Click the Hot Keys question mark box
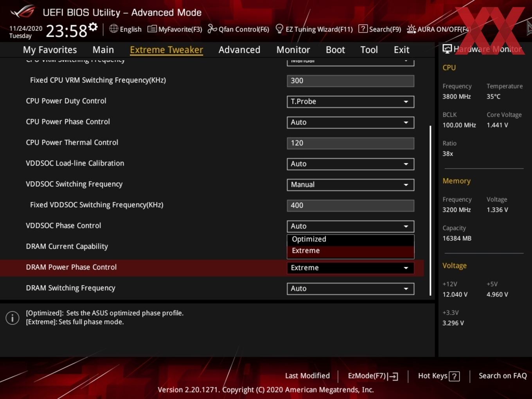The height and width of the screenshot is (399, 532). [454, 376]
